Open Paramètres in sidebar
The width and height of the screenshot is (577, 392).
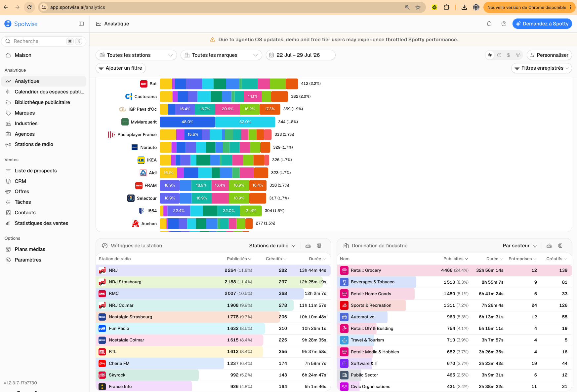pos(44,260)
